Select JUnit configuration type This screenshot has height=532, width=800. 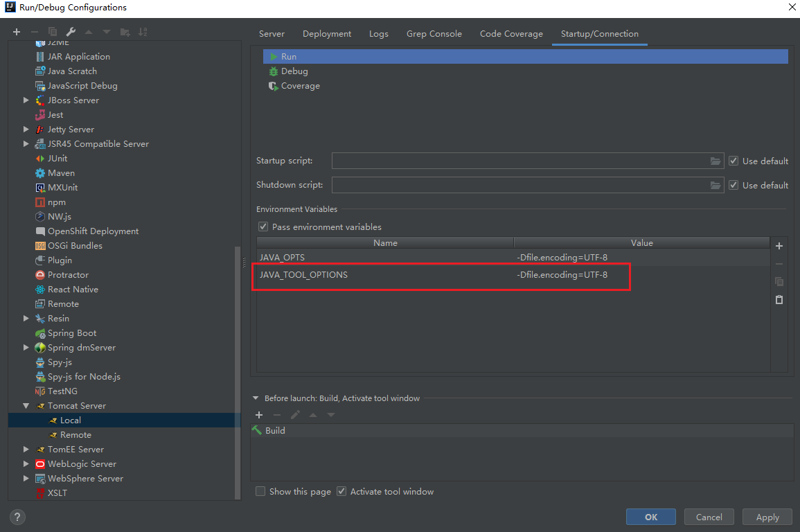[x=57, y=159]
